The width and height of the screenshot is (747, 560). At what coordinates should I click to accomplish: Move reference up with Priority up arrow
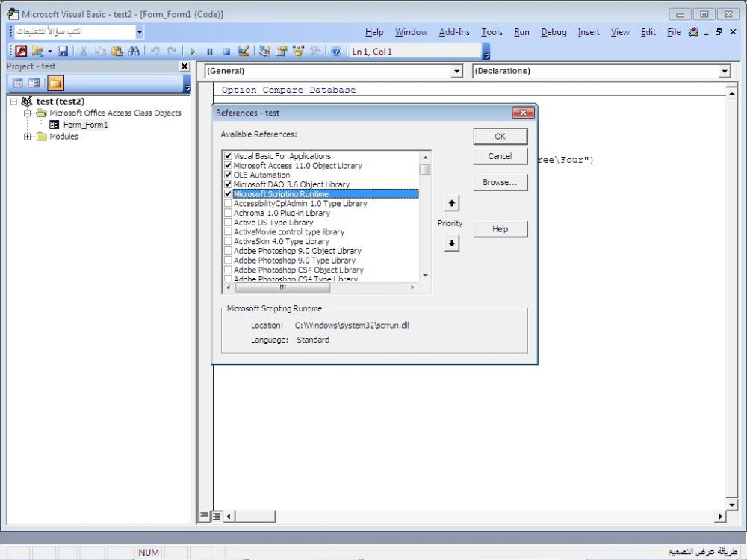tap(452, 203)
